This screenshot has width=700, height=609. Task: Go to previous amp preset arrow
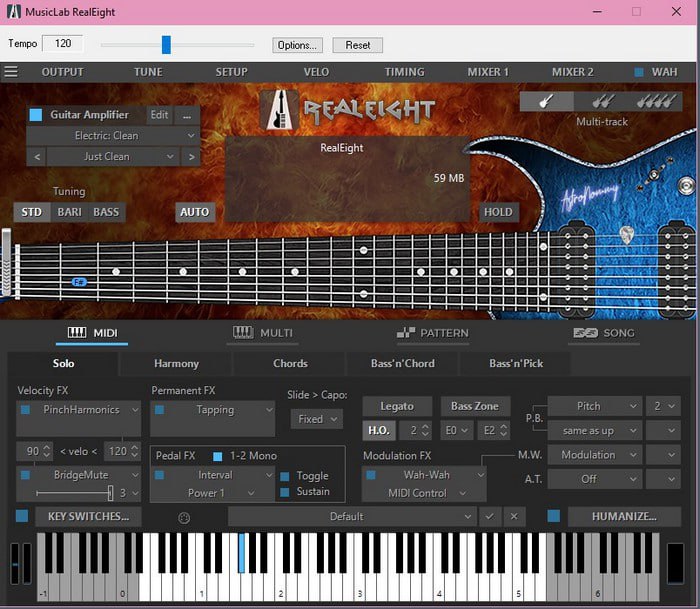coord(37,157)
